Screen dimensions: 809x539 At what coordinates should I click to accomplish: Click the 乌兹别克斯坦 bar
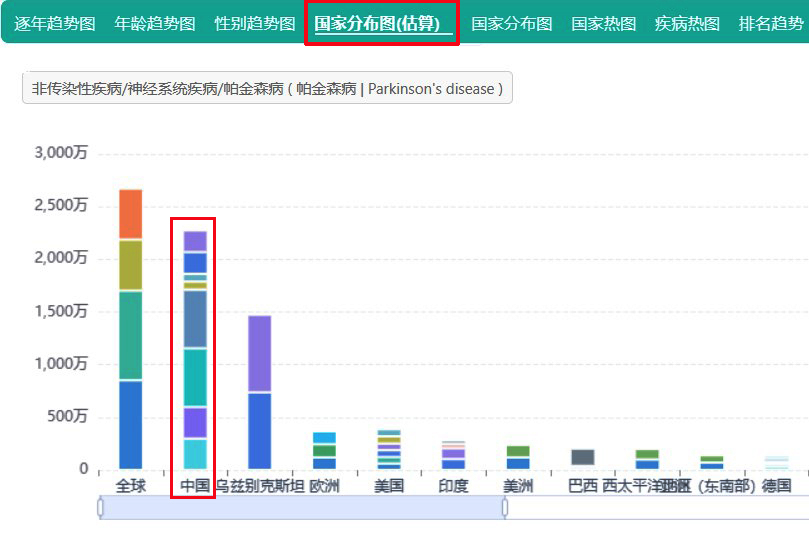click(260, 392)
